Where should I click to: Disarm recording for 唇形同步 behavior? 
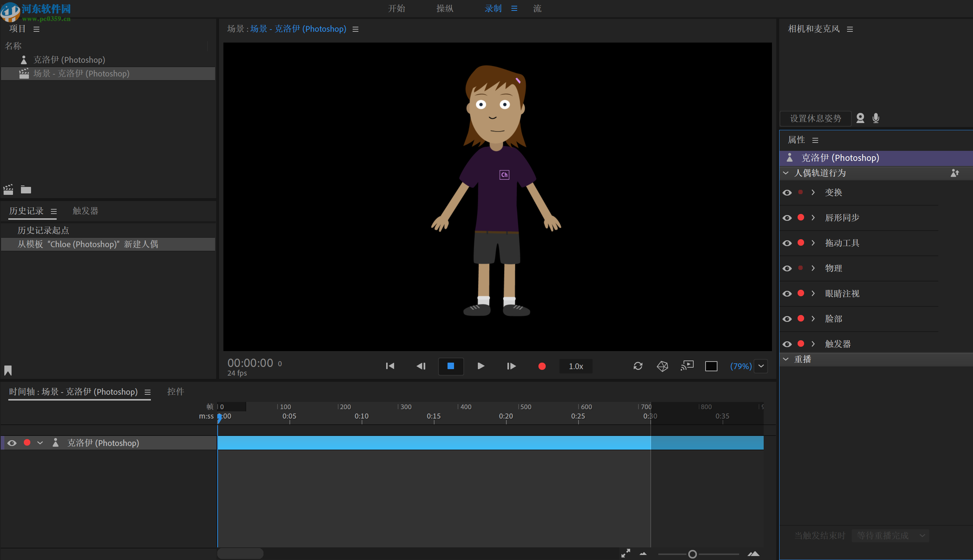801,217
